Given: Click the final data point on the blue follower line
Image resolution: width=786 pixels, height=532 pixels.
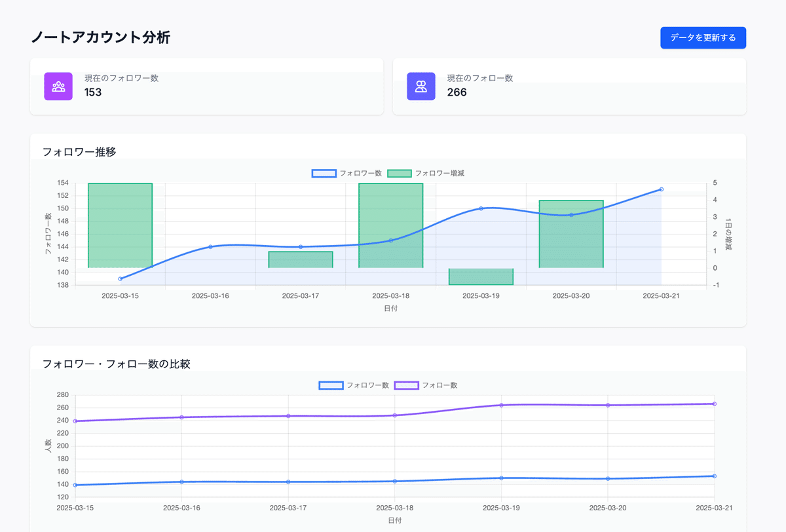Looking at the screenshot, I should click(x=661, y=189).
